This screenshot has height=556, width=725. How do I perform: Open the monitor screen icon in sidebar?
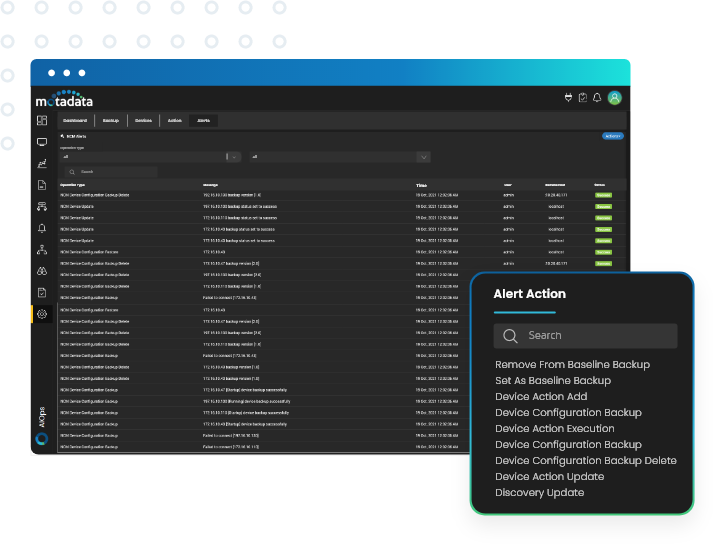click(x=42, y=142)
